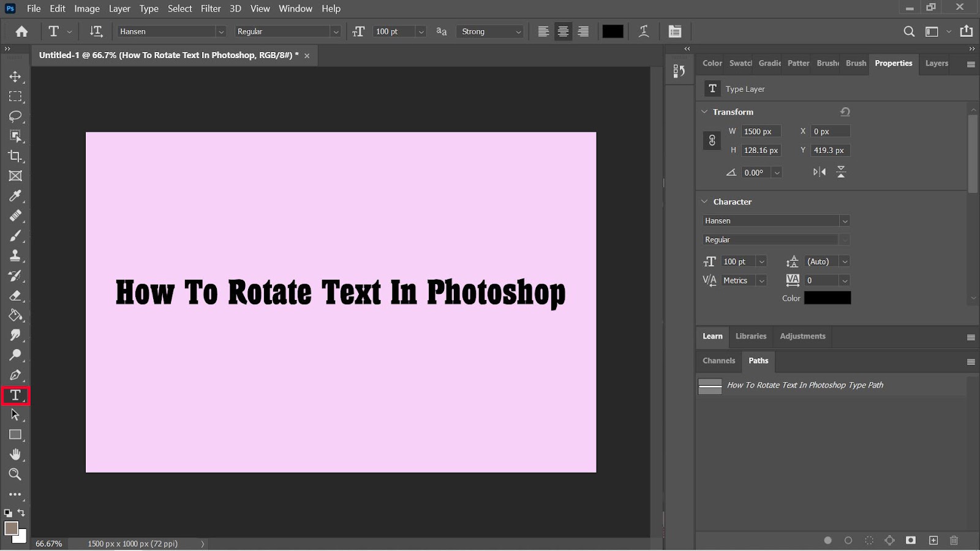The width and height of the screenshot is (980, 551).
Task: Select the Lasso tool
Action: click(15, 116)
